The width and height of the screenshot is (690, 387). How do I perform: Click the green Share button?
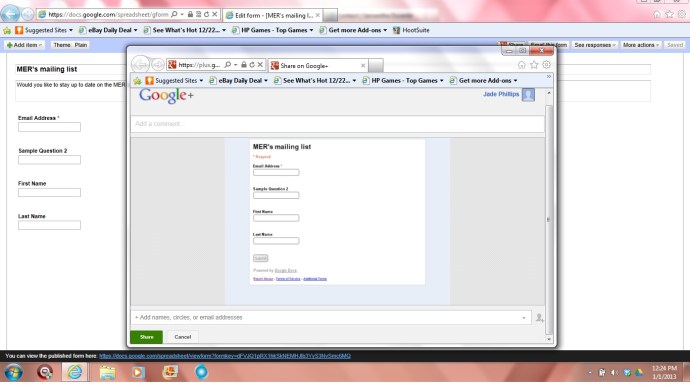tap(147, 337)
